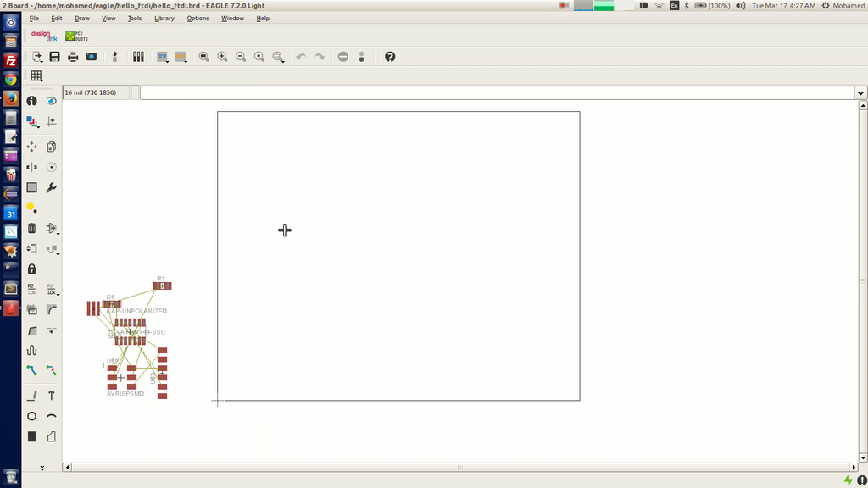Open the Library menu
Image resolution: width=868 pixels, height=488 pixels.
164,19
